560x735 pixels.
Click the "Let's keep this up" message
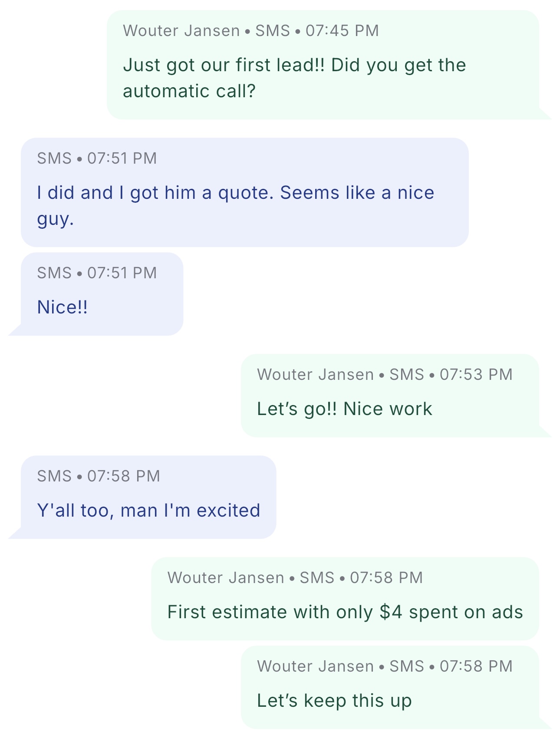334,701
